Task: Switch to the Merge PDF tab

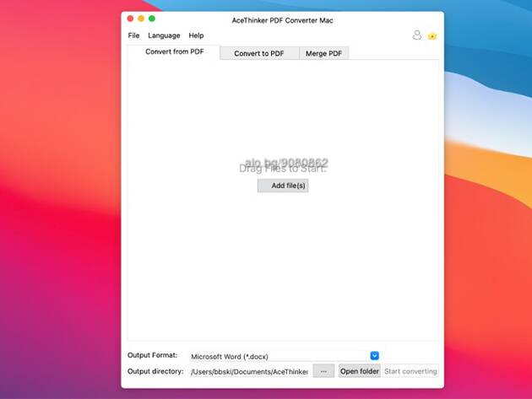Action: pos(323,53)
